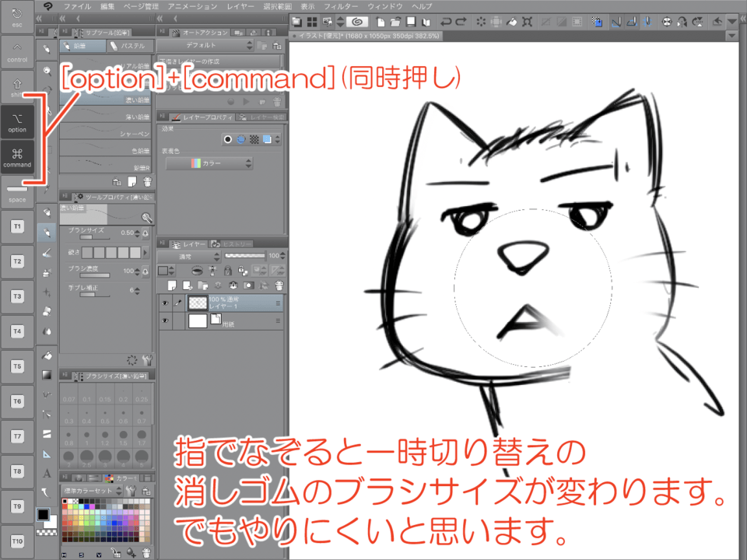747x560 pixels.
Task: Open the フィルター menu
Action: (340, 6)
